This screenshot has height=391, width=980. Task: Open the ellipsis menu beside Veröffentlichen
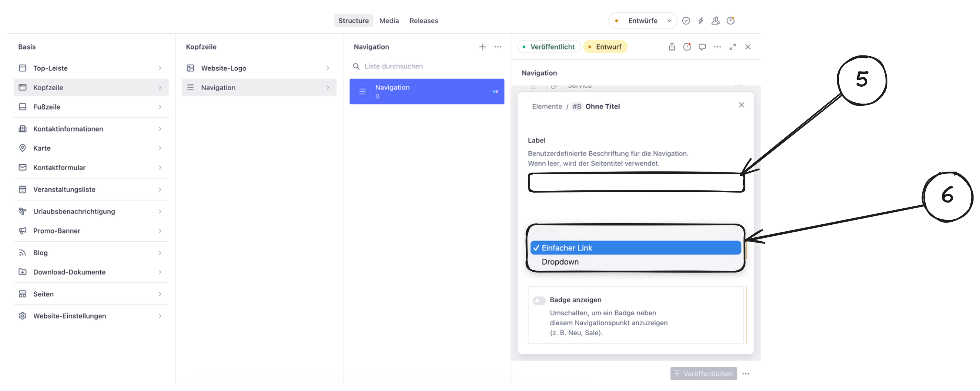(x=746, y=374)
